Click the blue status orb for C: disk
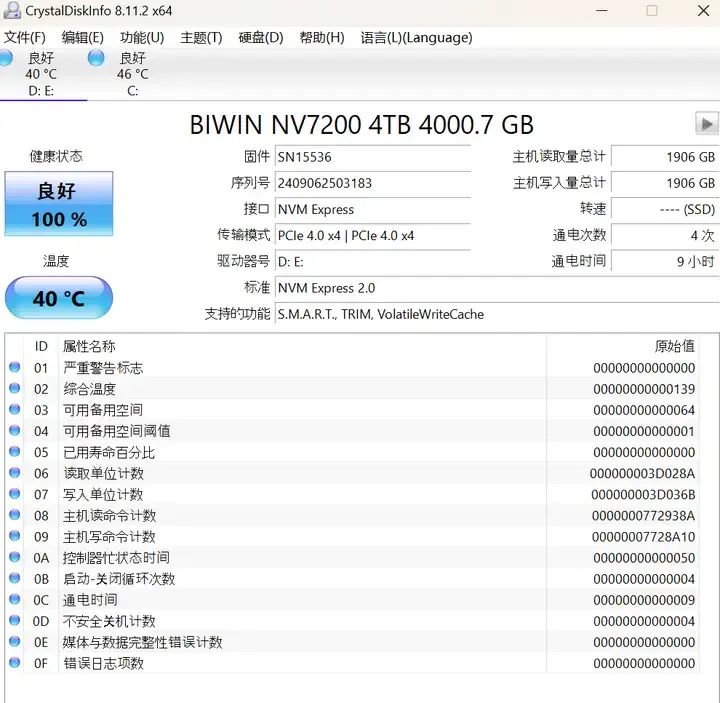The height and width of the screenshot is (703, 720). coord(96,58)
